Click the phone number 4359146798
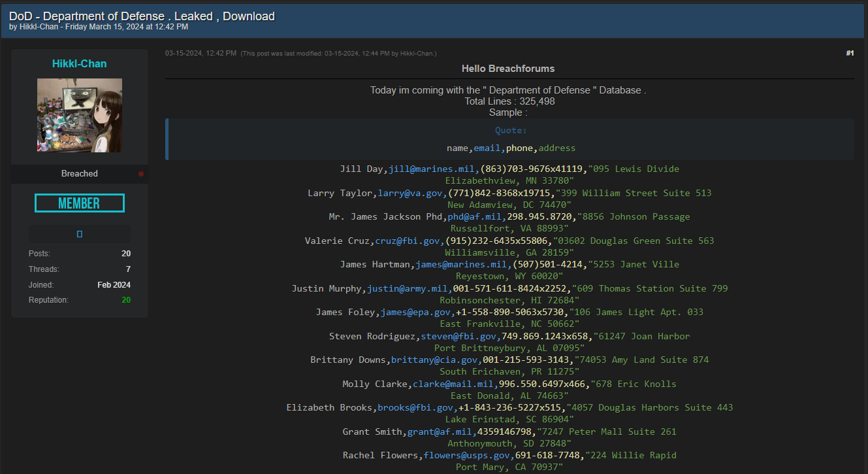Screen dimensions: 868x474 click(x=504, y=432)
